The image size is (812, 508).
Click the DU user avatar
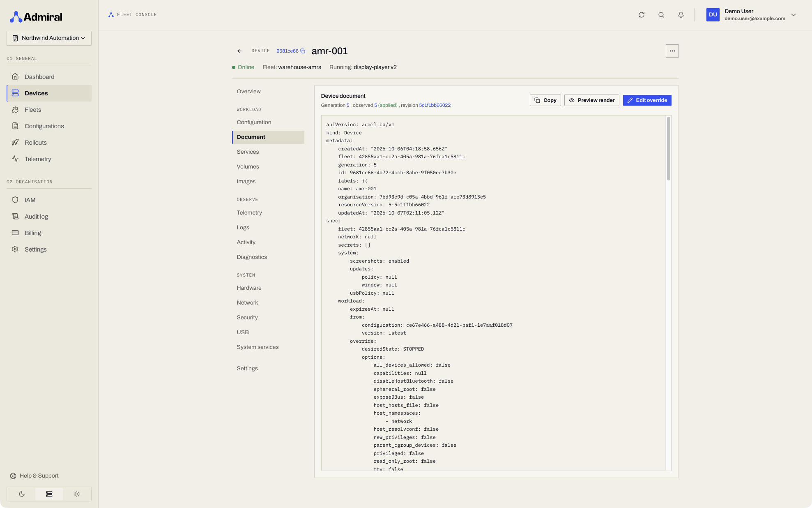[x=713, y=15]
